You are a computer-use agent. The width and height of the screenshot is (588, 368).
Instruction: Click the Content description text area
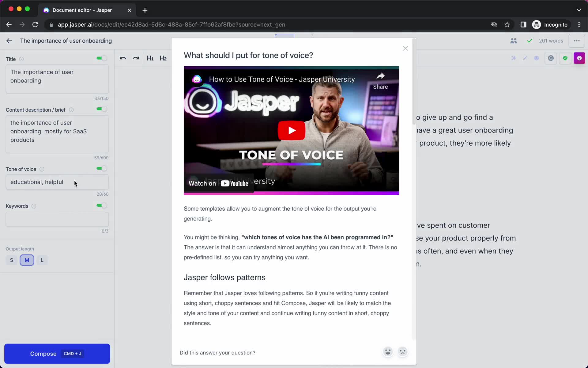coord(57,134)
